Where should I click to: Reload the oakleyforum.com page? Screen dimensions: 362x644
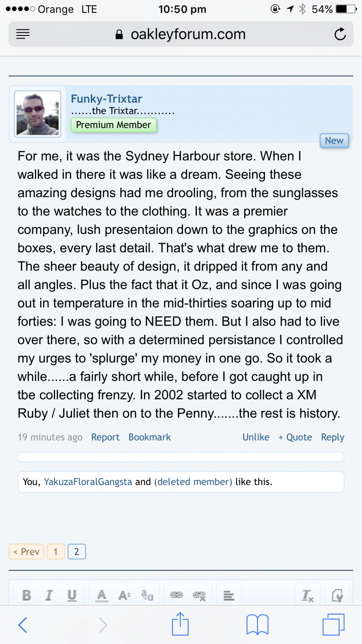(x=340, y=34)
